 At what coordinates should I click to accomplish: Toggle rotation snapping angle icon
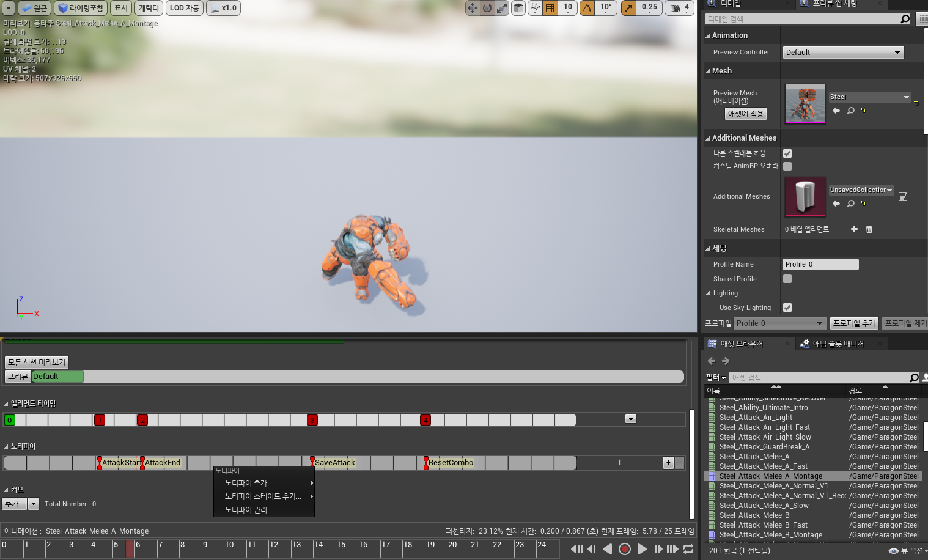(x=587, y=8)
